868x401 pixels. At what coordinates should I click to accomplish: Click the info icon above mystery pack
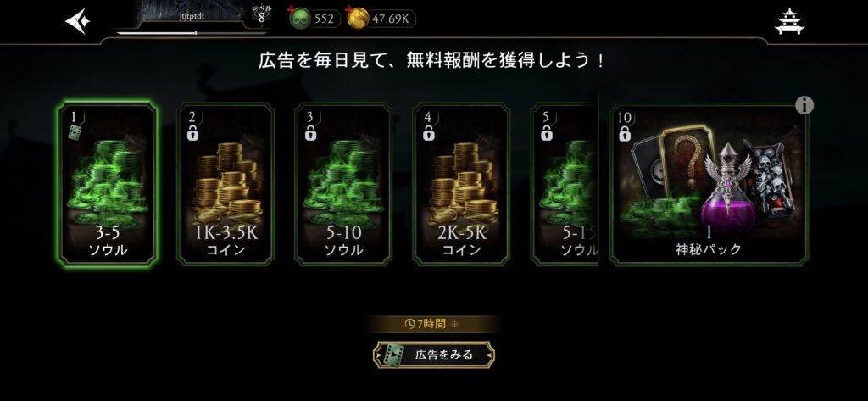click(x=804, y=104)
